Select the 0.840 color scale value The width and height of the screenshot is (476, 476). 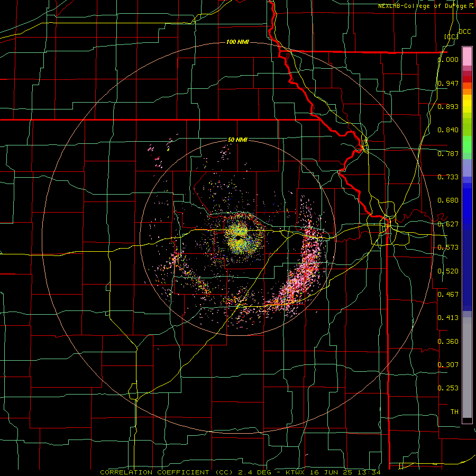pos(448,130)
